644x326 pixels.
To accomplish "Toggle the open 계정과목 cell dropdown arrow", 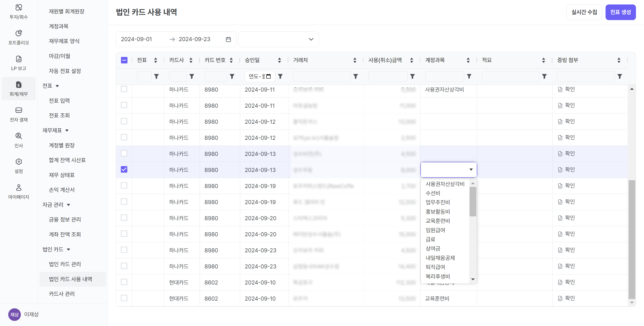I will [471, 170].
